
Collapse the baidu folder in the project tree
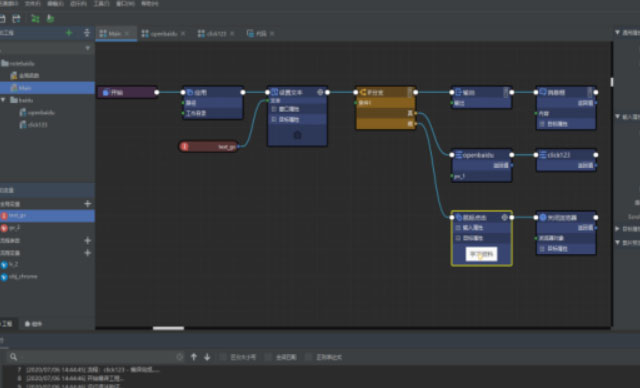pos(3,100)
